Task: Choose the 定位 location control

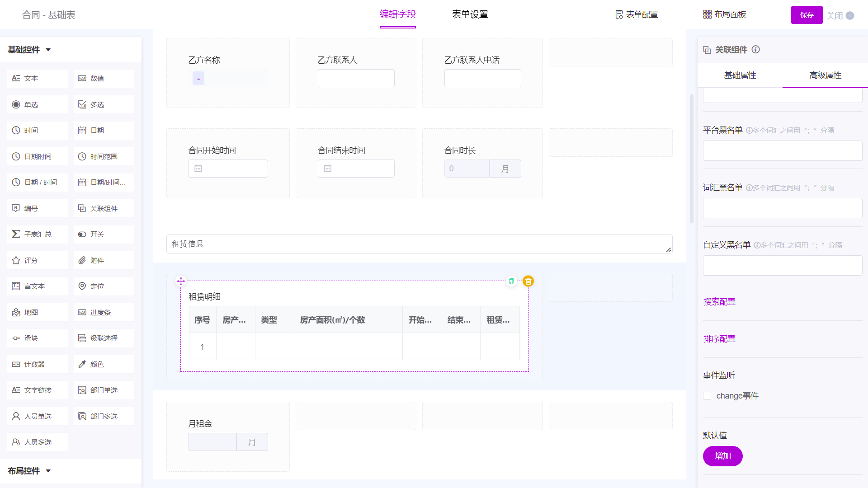Action: point(104,286)
